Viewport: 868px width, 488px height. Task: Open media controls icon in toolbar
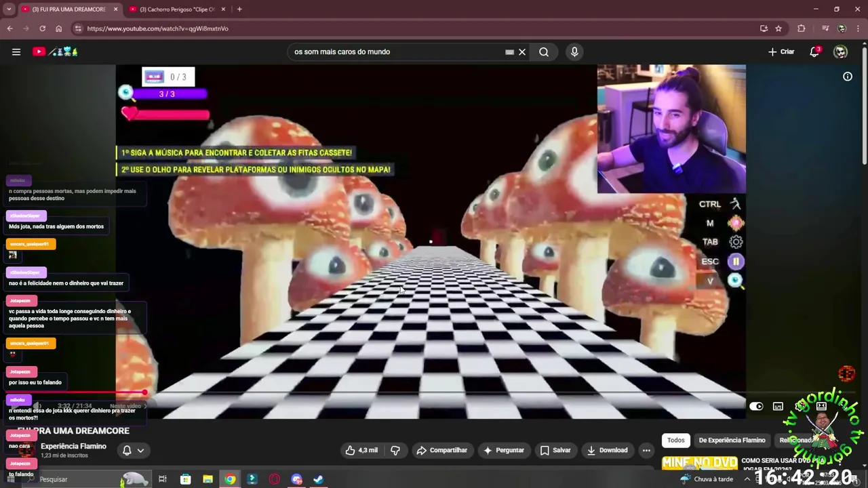825,28
